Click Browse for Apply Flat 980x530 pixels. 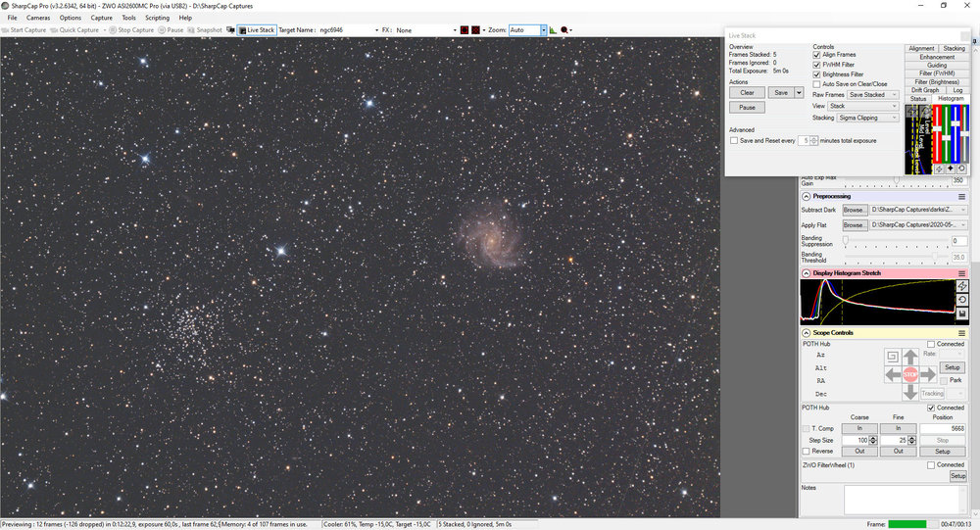tap(855, 225)
